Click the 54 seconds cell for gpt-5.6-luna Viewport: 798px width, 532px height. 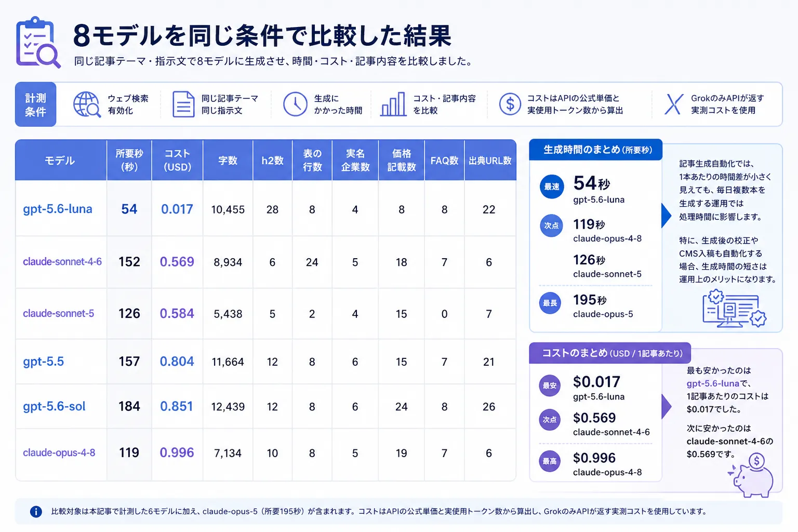(x=129, y=209)
